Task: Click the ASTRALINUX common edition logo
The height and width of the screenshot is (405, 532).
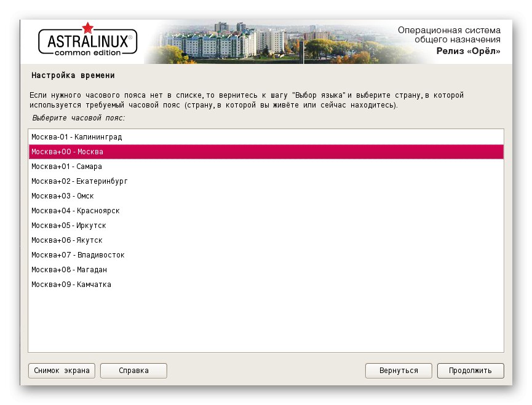Action: (87, 43)
